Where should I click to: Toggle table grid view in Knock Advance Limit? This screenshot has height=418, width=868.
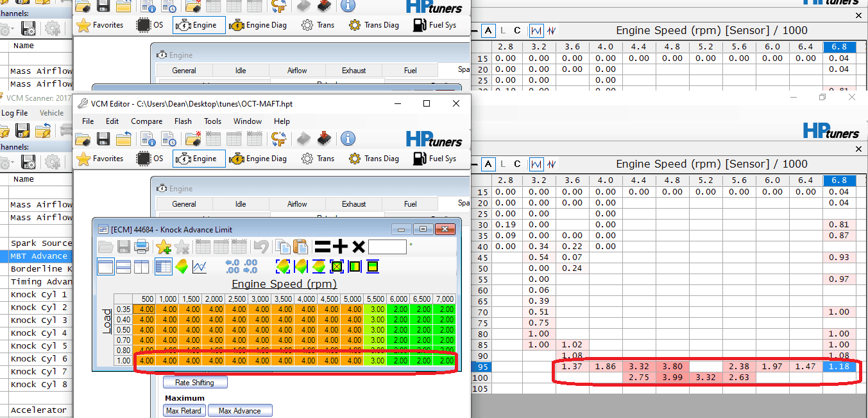click(164, 266)
